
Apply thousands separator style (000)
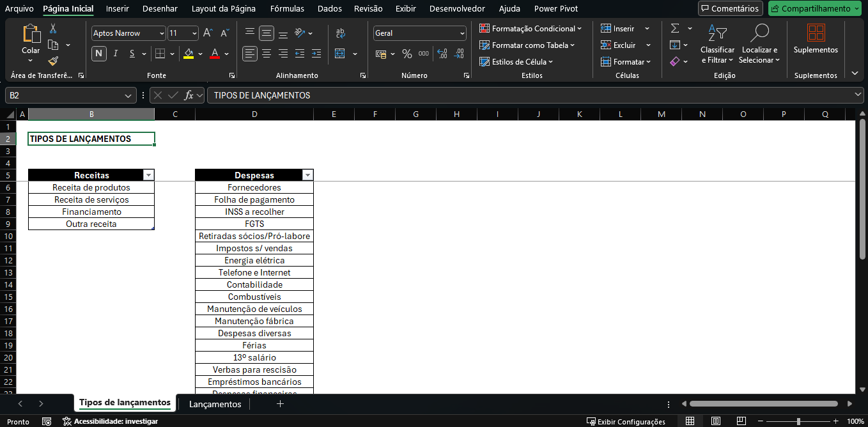point(424,54)
